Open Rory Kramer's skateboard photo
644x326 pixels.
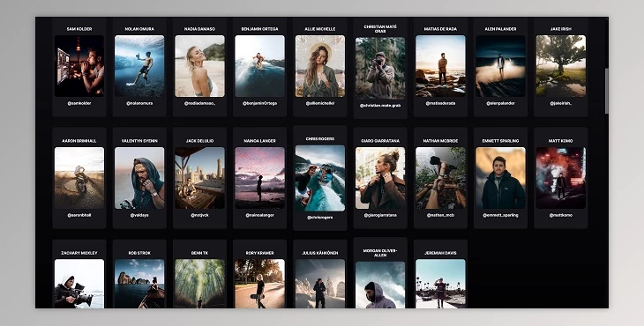tap(259, 284)
